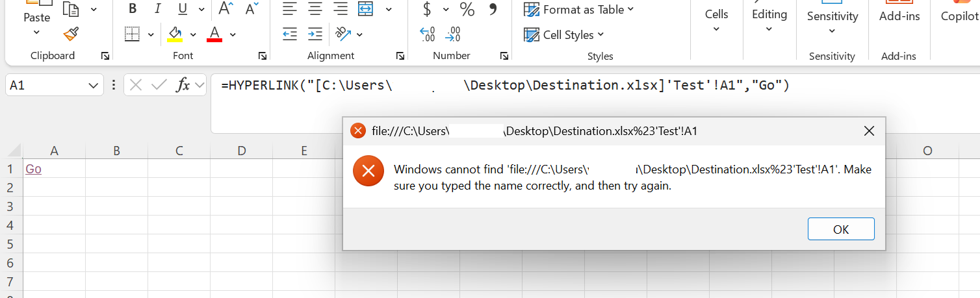This screenshot has width=980, height=298.
Task: Open Fill Color dropdown arrow
Action: (x=193, y=34)
